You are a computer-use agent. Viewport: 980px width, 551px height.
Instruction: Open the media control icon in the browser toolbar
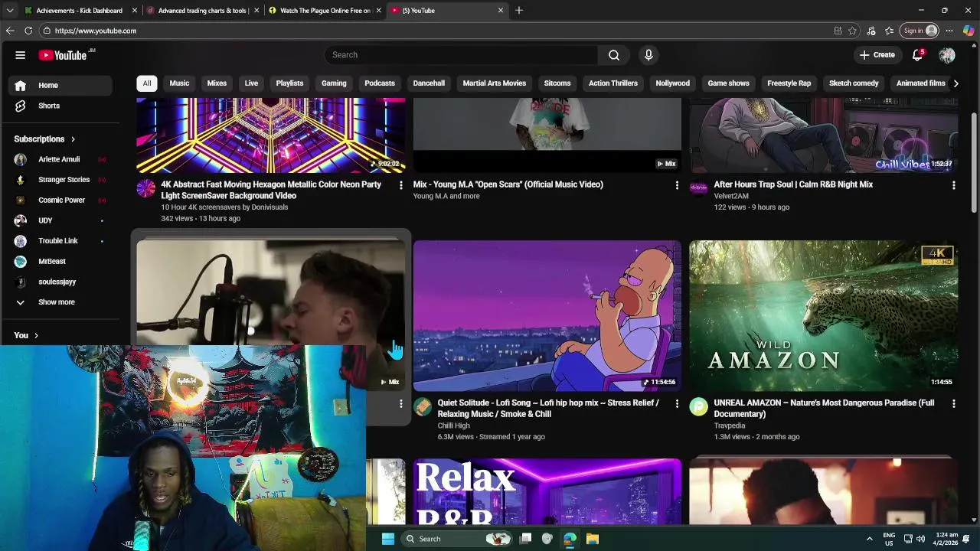871,31
